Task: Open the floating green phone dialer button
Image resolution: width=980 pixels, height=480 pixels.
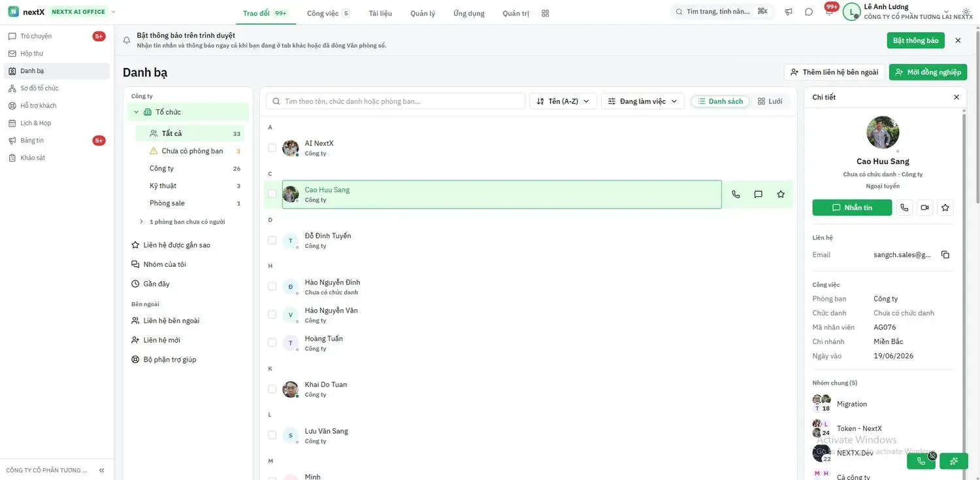Action: pos(921,461)
